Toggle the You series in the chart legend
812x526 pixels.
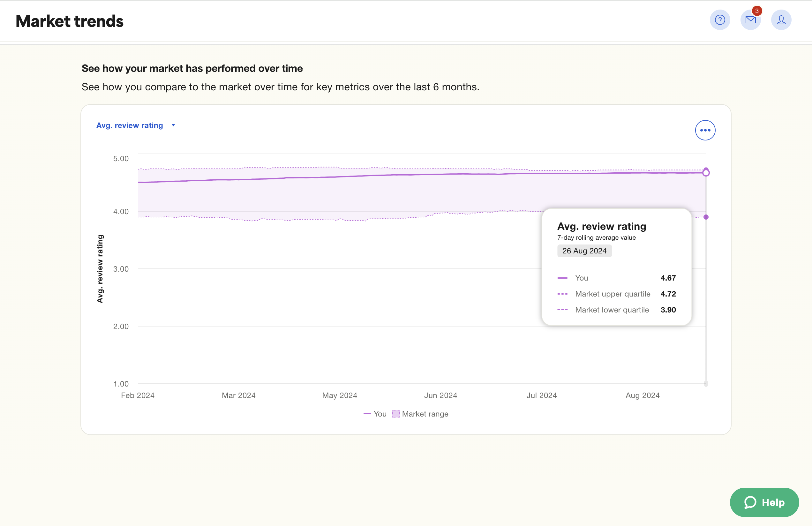click(375, 414)
